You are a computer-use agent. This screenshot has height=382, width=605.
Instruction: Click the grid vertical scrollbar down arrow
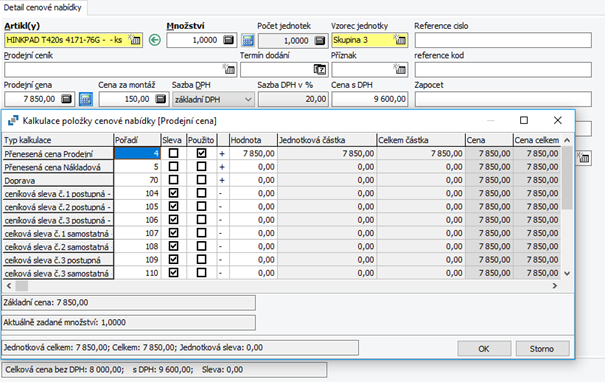pos(567,273)
